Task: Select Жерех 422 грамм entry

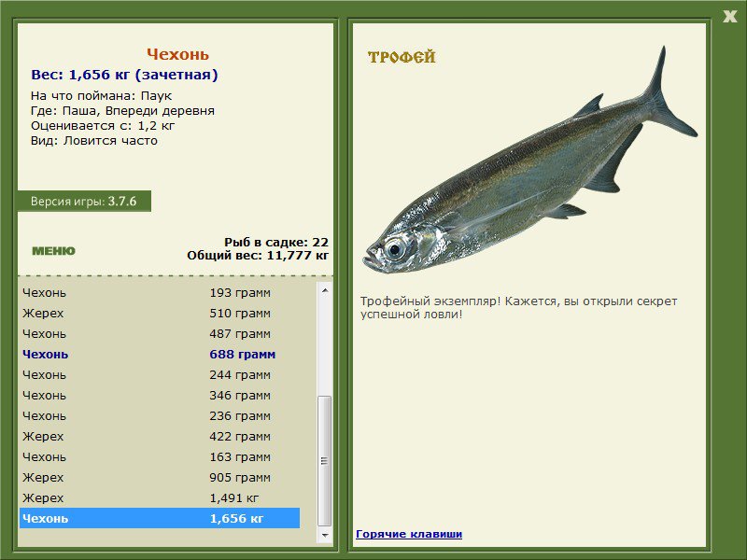Action: point(159,437)
